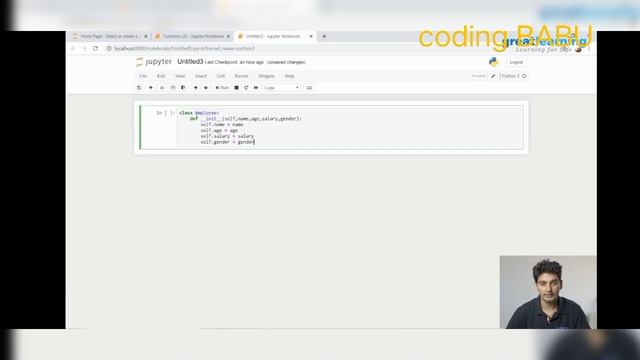Click the self.age = age line

click(x=219, y=130)
